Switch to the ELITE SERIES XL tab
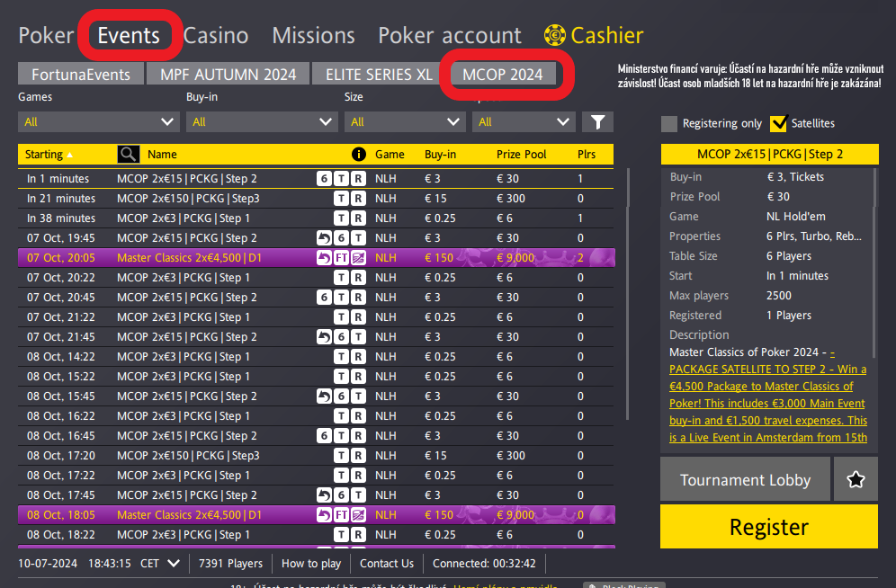The width and height of the screenshot is (896, 588). tap(379, 74)
